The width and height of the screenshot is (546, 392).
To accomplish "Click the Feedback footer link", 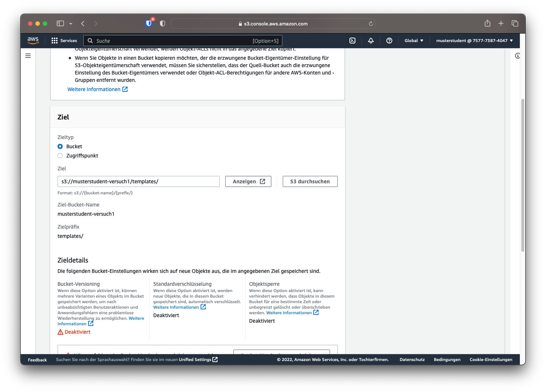I will [37, 360].
